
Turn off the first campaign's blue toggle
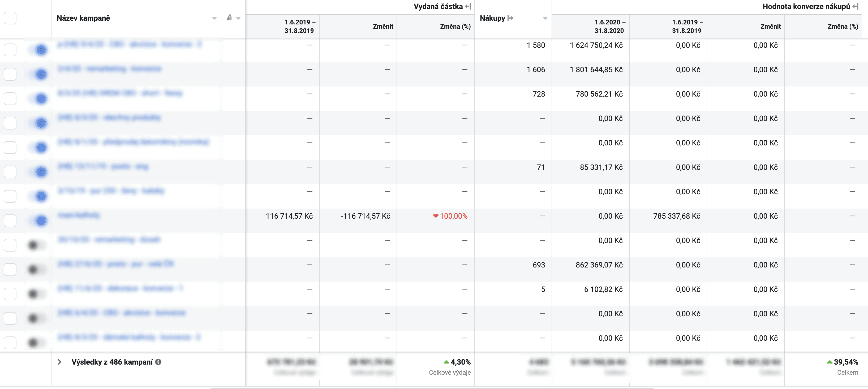pyautogui.click(x=38, y=50)
